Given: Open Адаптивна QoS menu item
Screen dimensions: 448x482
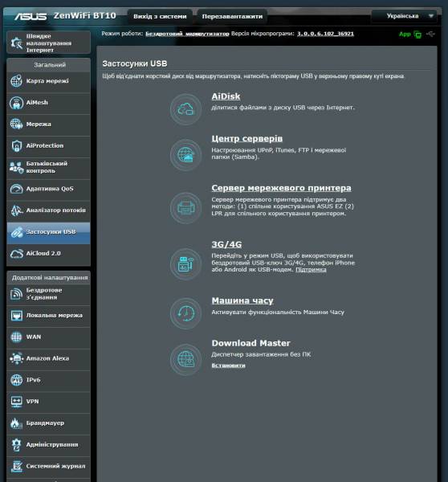Looking at the screenshot, I should (48, 189).
